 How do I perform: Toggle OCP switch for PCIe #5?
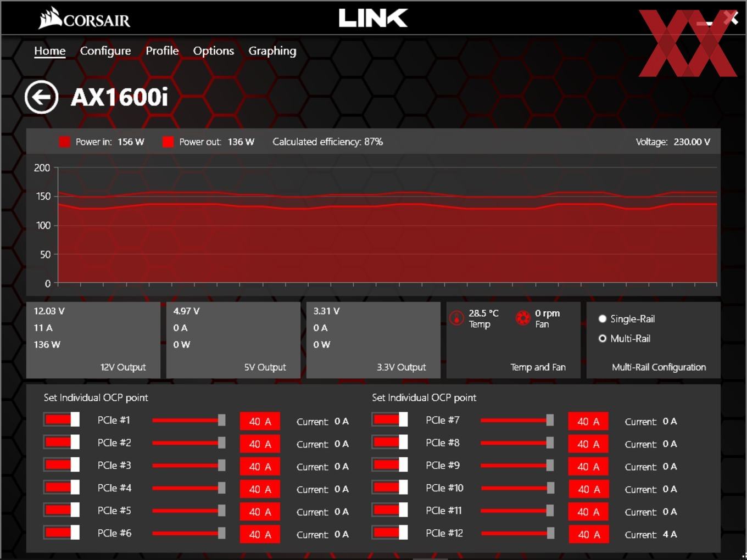coord(62,510)
